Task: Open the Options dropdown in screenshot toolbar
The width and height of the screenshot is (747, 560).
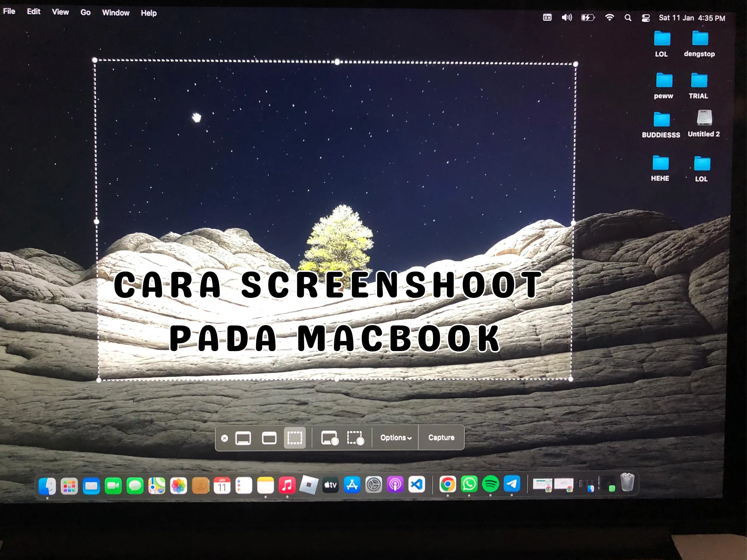Action: point(396,437)
